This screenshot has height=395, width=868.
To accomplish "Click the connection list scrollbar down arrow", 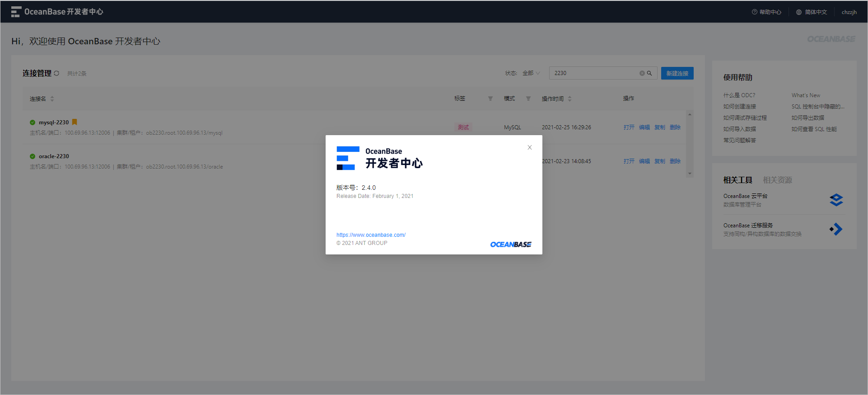I will (690, 174).
